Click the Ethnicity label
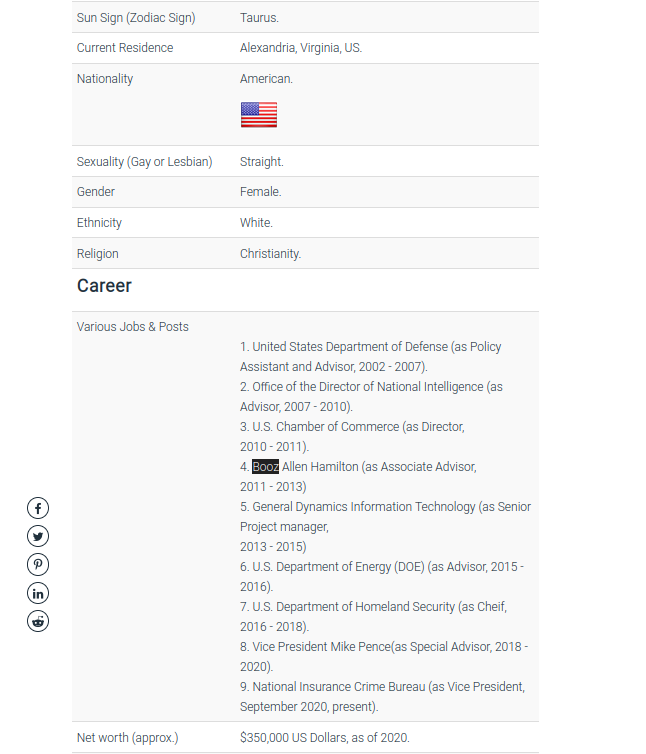 point(99,223)
